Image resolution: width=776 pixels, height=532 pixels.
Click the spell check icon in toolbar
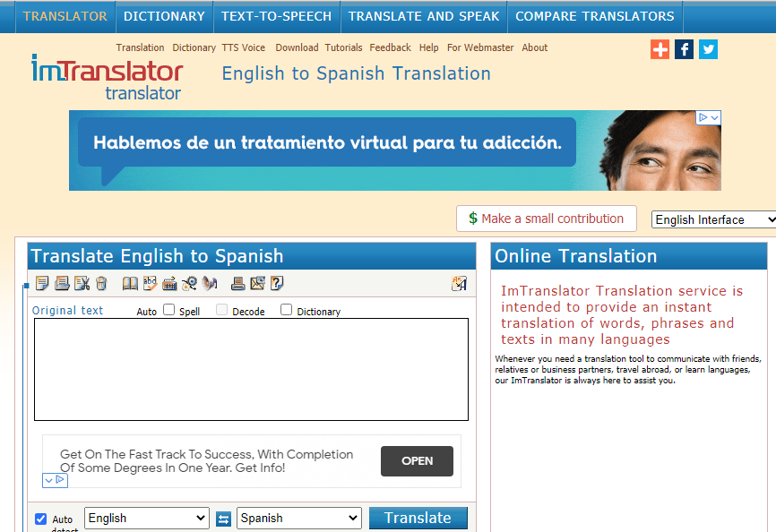(x=150, y=284)
